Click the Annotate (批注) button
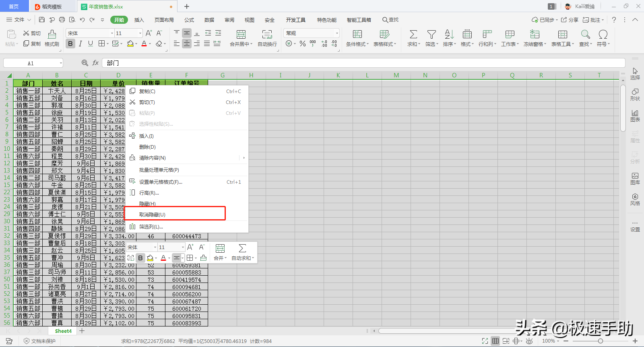Viewport: 644px width, 347px height. click(x=594, y=20)
